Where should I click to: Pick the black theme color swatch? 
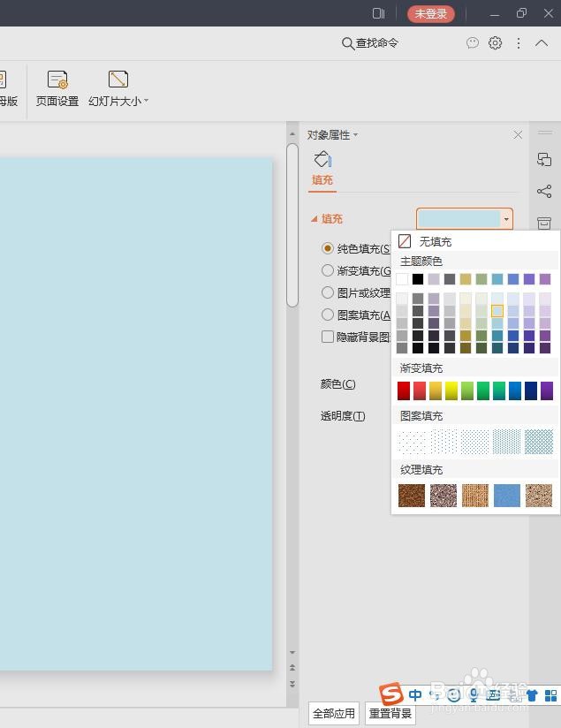[x=418, y=279]
